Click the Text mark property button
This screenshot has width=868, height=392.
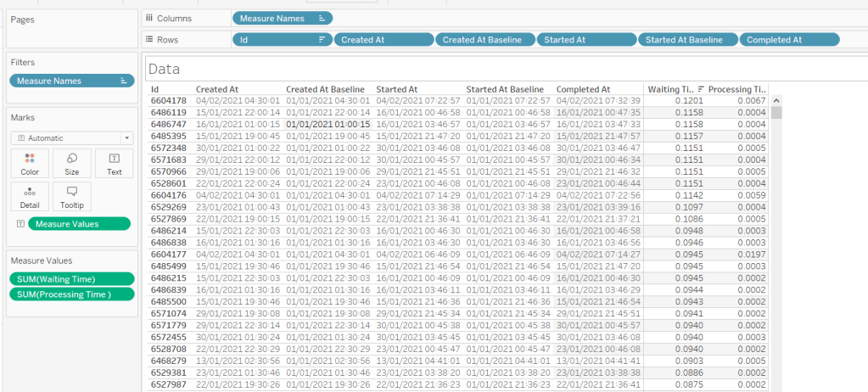click(115, 163)
